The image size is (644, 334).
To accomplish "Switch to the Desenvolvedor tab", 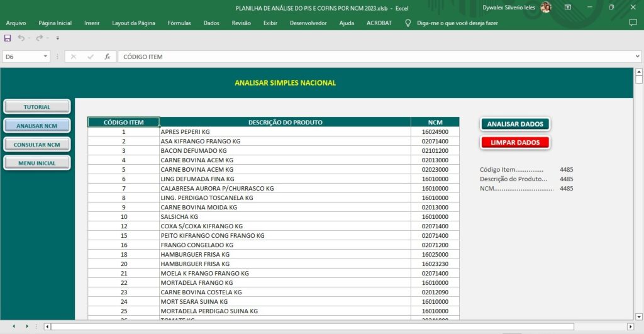I will coord(308,23).
